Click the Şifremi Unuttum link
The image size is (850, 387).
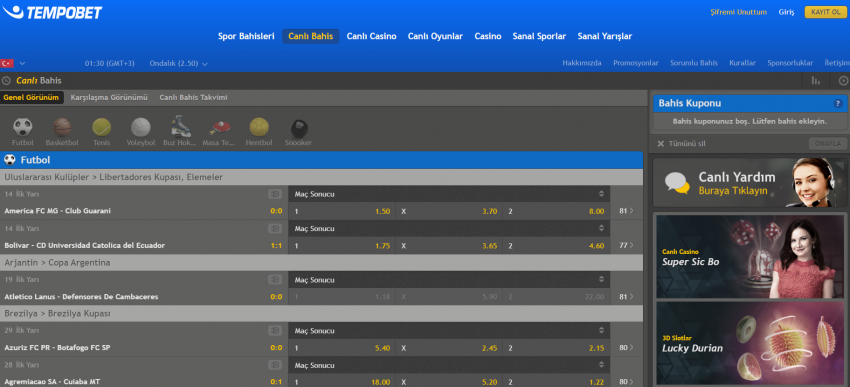point(738,12)
